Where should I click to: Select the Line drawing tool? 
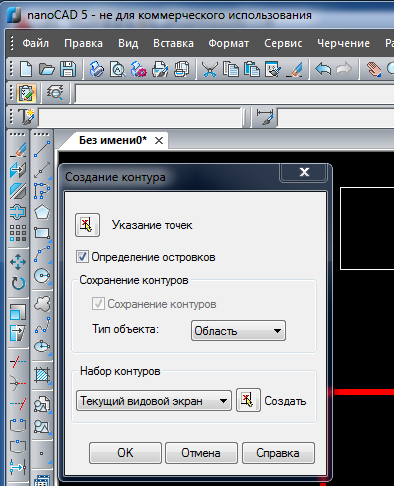click(x=42, y=149)
